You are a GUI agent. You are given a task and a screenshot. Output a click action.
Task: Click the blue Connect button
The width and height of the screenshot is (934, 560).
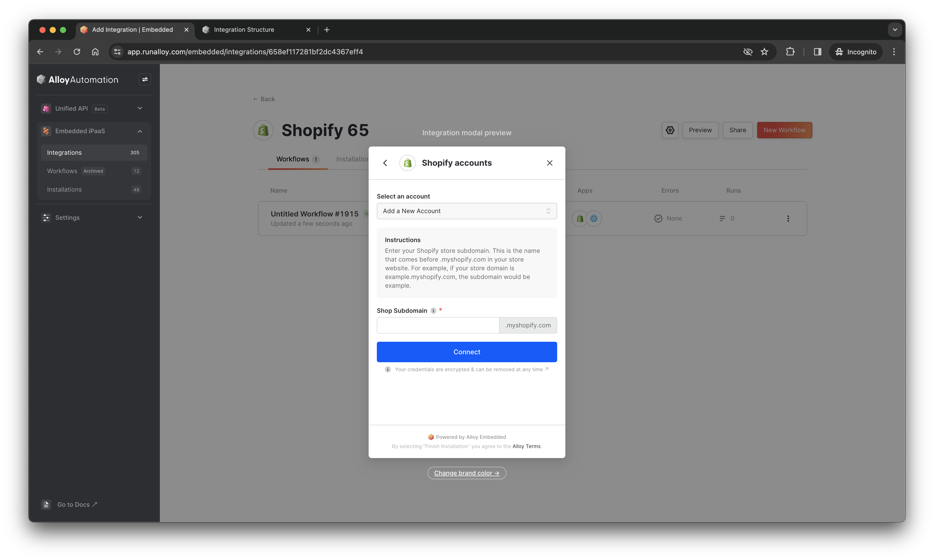(x=466, y=352)
